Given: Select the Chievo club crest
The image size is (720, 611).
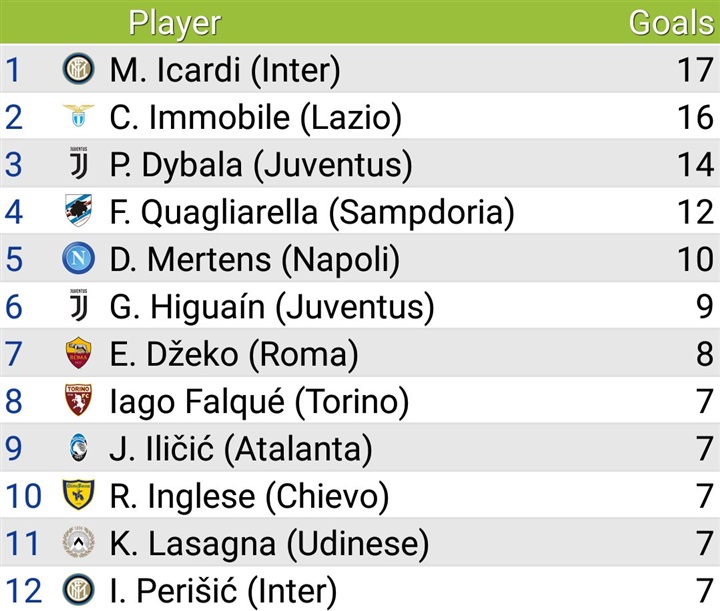Looking at the screenshot, I should click(x=78, y=495).
